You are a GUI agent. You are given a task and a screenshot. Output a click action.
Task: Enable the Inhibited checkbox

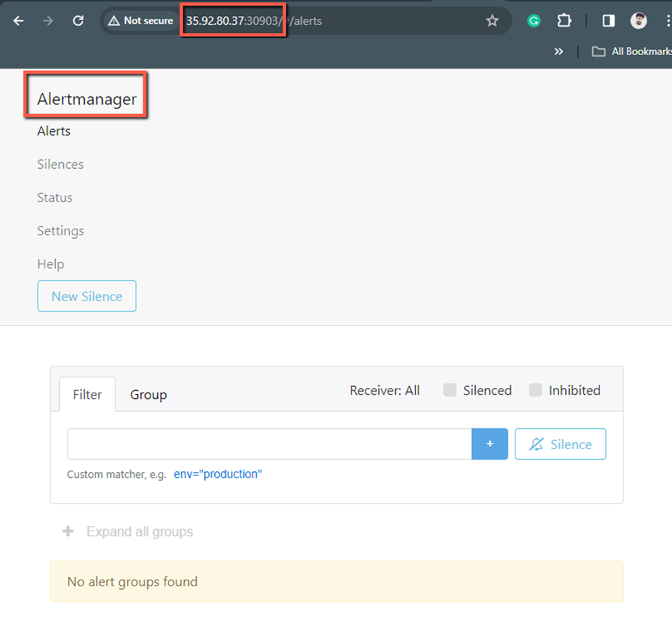click(x=536, y=389)
